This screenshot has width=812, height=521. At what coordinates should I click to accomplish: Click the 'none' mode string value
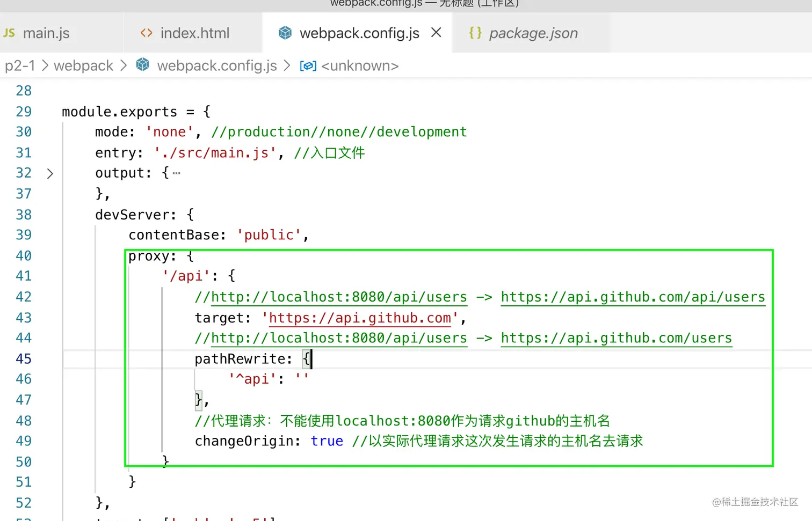169,132
